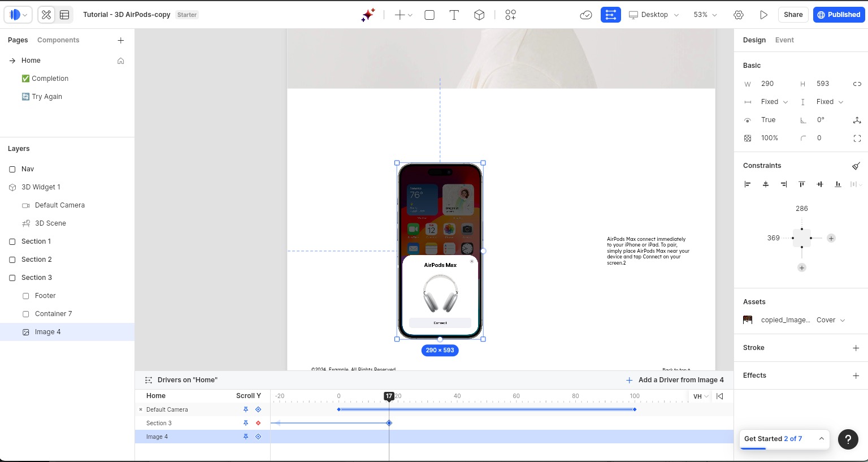Toggle pin on Image 4 driver
The width and height of the screenshot is (868, 462).
pyautogui.click(x=246, y=437)
